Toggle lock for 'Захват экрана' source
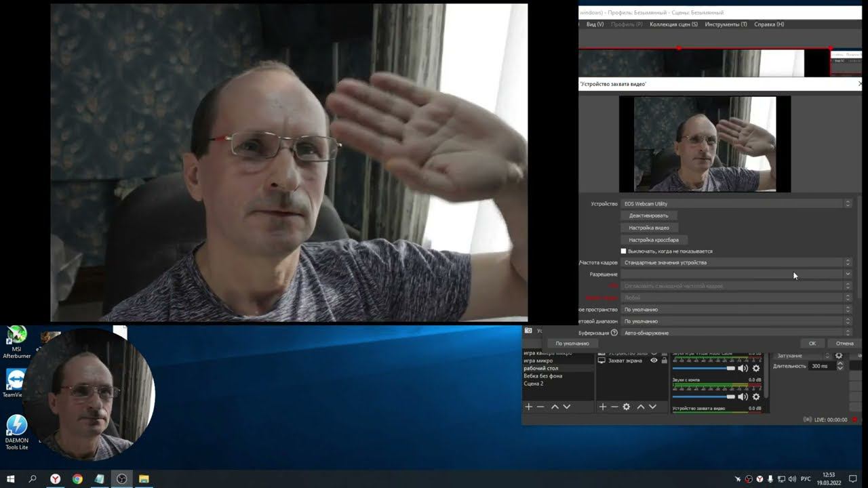 pyautogui.click(x=664, y=361)
